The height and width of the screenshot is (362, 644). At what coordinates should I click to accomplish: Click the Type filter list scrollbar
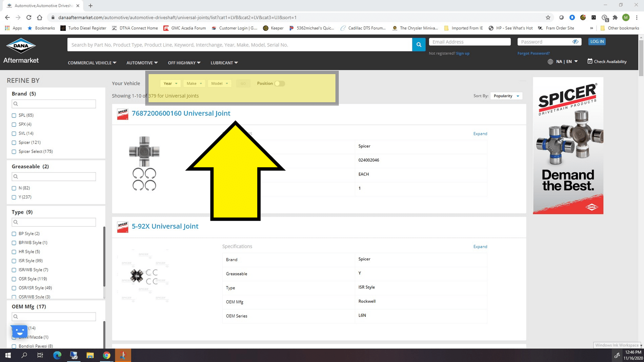pyautogui.click(x=104, y=257)
